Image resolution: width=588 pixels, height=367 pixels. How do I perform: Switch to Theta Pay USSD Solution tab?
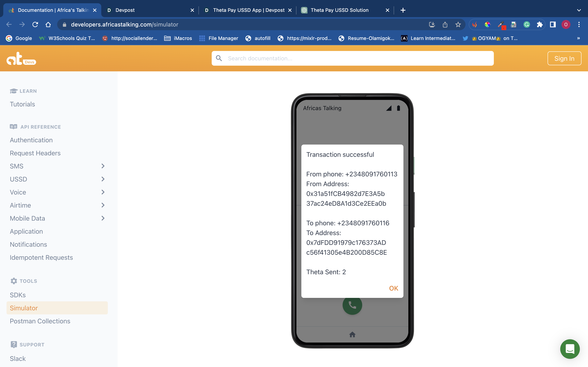340,10
